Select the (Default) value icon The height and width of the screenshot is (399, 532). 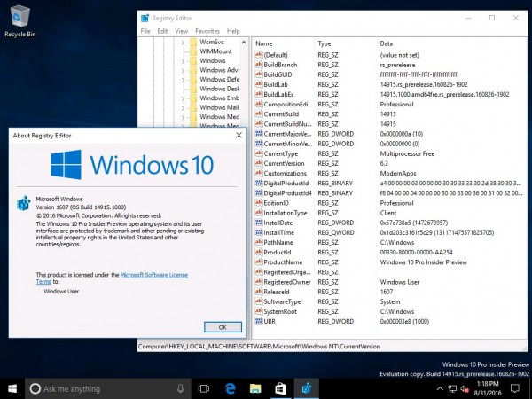coord(259,55)
